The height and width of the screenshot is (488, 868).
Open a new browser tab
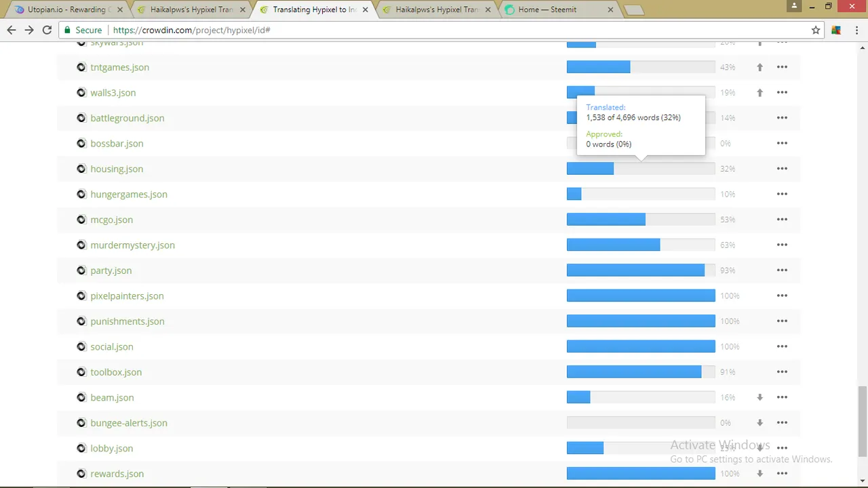tap(633, 11)
